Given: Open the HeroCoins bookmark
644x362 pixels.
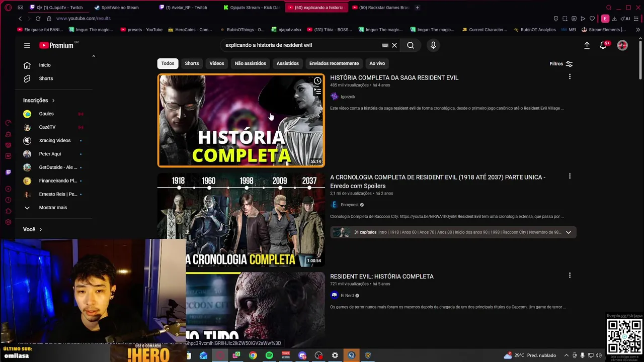Looking at the screenshot, I should tap(190, 30).
